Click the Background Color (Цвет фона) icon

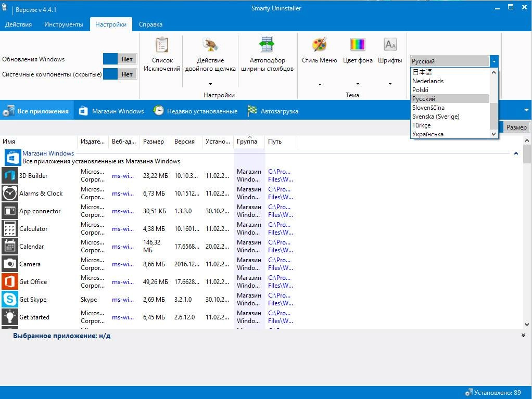(358, 44)
